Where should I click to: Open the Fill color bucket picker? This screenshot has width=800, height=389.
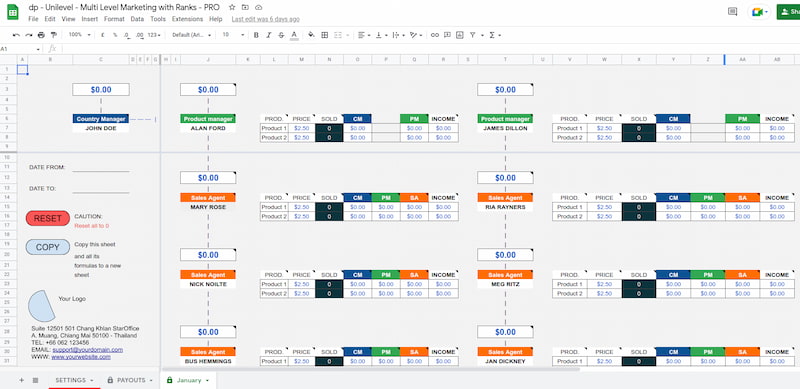coord(311,35)
